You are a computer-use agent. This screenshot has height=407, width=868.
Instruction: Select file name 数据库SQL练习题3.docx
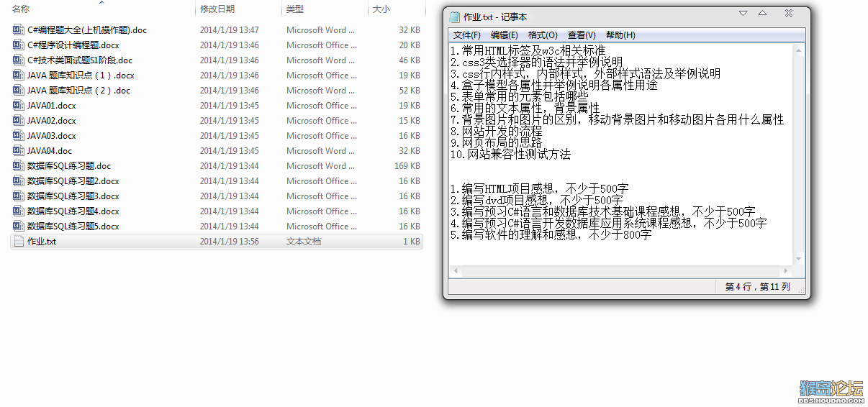click(x=73, y=196)
